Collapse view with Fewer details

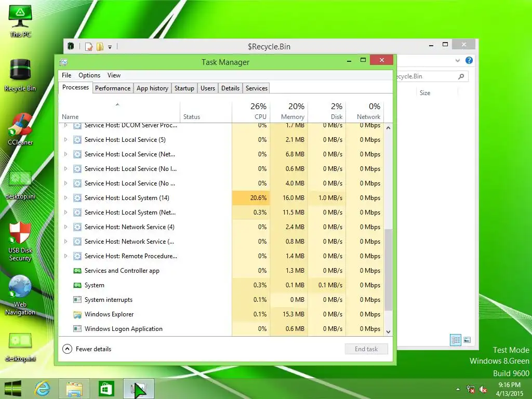click(x=87, y=349)
